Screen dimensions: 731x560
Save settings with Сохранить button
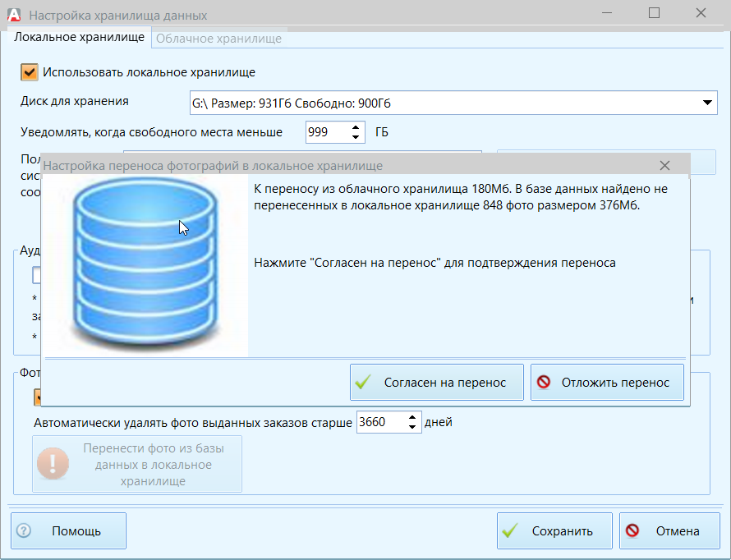point(554,530)
